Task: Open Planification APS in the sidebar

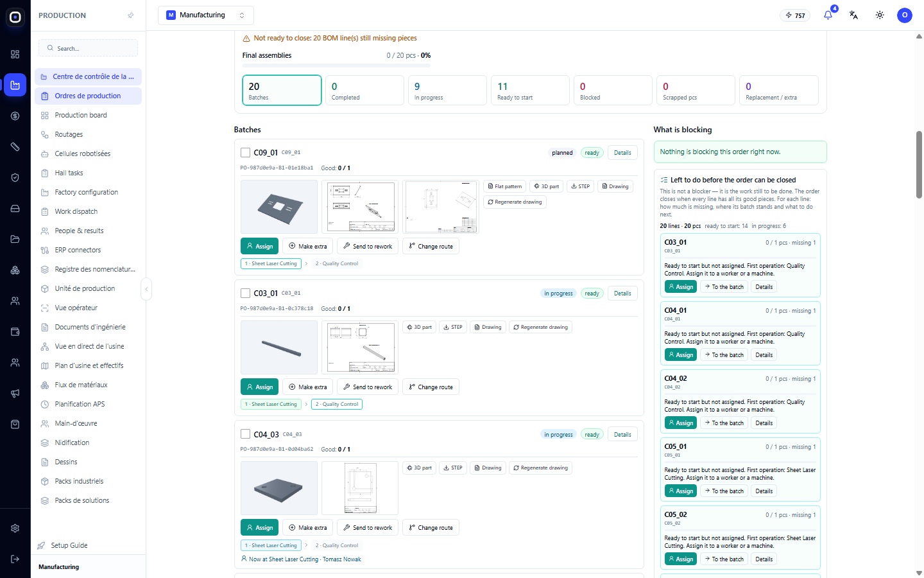Action: (x=89, y=405)
